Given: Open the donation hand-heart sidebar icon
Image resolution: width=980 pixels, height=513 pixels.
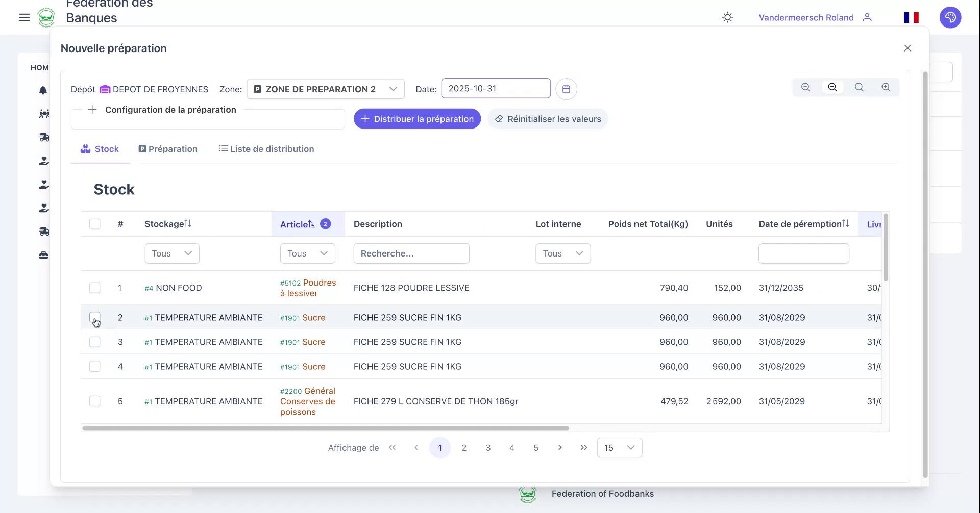Looking at the screenshot, I should tap(43, 161).
